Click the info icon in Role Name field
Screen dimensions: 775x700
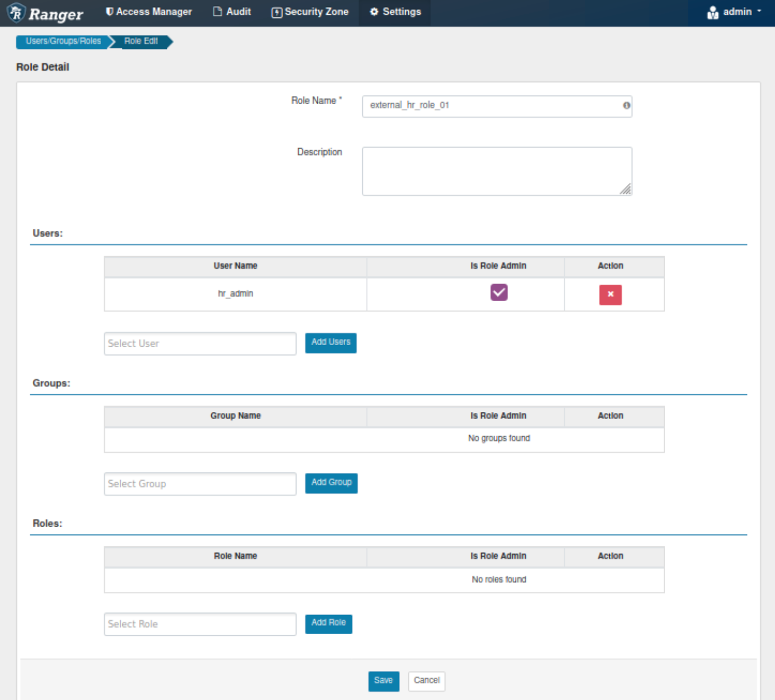pyautogui.click(x=626, y=105)
